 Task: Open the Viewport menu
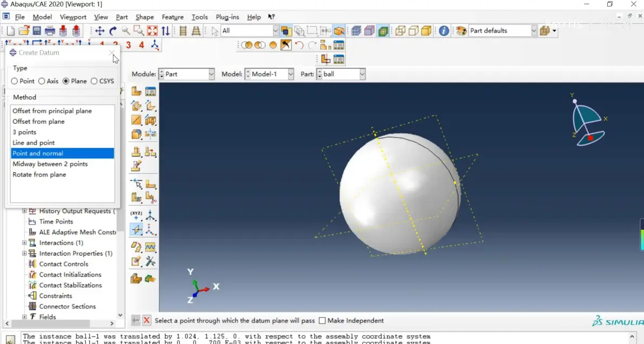[x=73, y=17]
